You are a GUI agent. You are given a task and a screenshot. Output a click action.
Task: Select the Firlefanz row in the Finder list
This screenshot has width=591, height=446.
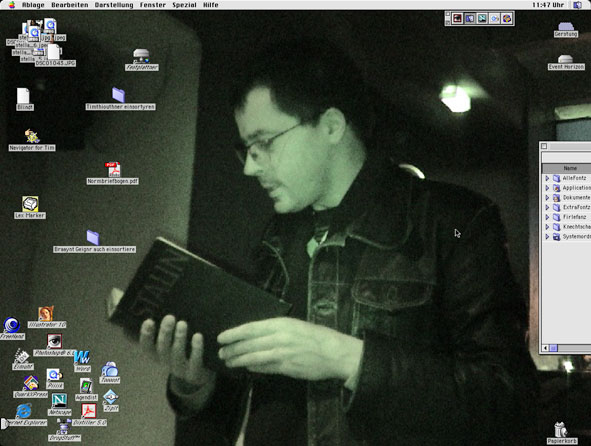(567, 217)
